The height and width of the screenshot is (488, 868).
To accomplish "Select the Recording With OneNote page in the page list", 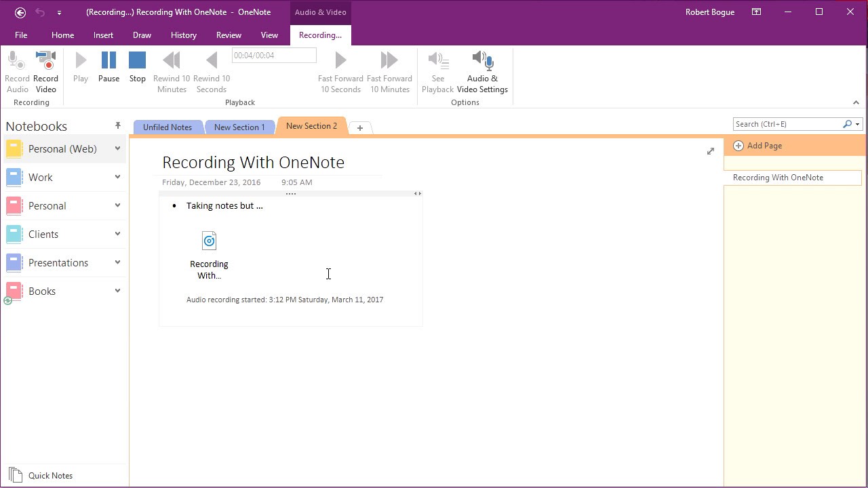I will coord(778,177).
